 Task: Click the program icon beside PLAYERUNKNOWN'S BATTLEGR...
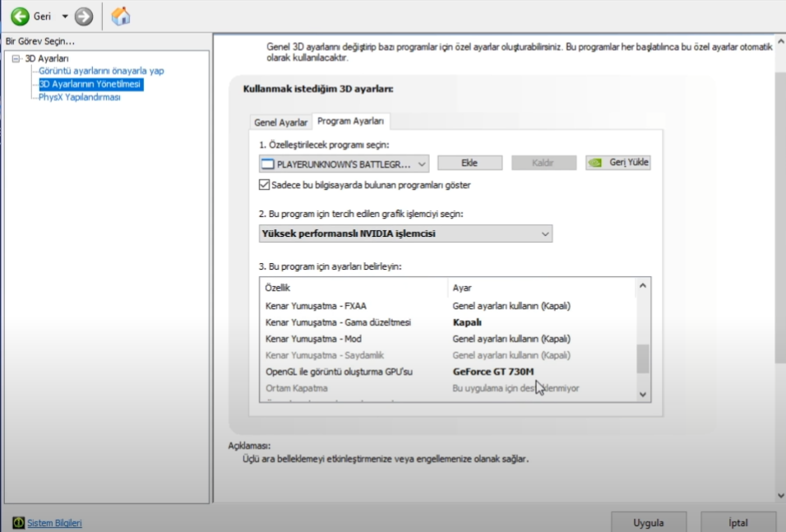click(x=268, y=164)
